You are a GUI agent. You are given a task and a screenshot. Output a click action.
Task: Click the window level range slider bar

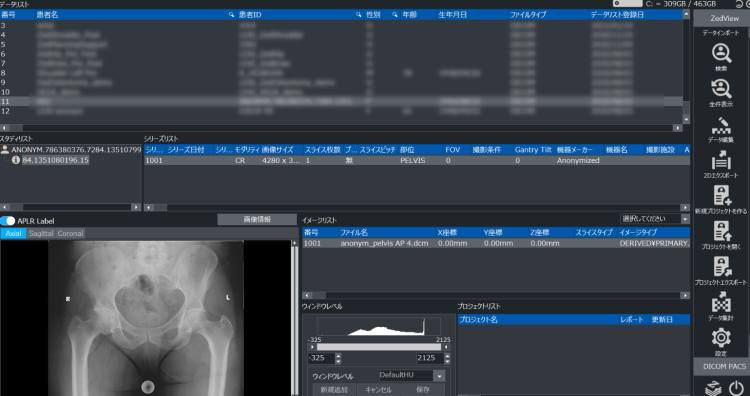pos(379,347)
